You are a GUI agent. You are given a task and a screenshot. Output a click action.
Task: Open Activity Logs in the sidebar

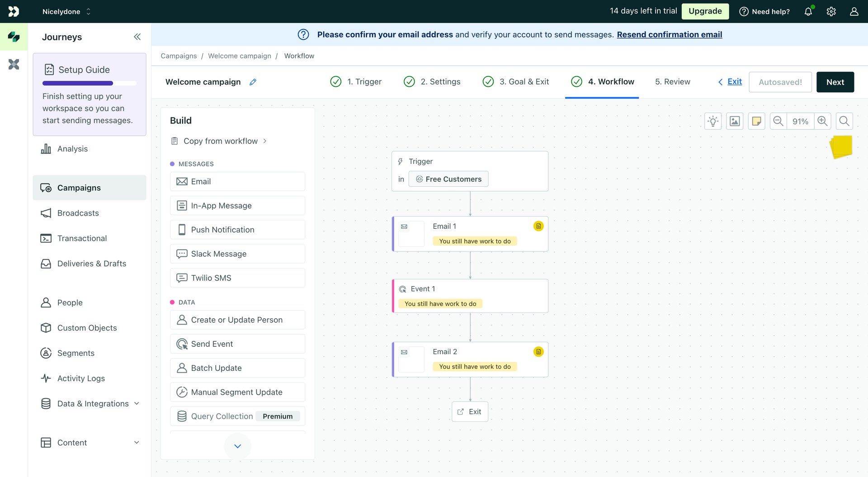81,378
